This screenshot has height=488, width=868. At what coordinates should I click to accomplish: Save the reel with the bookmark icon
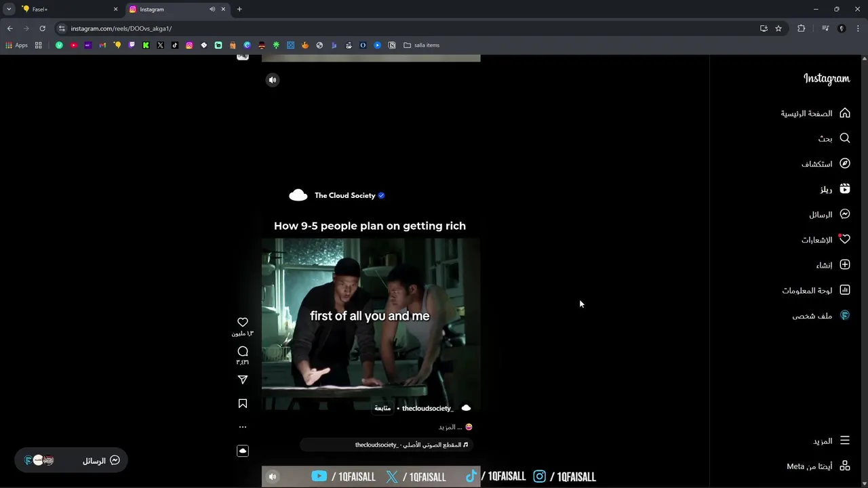point(243,403)
